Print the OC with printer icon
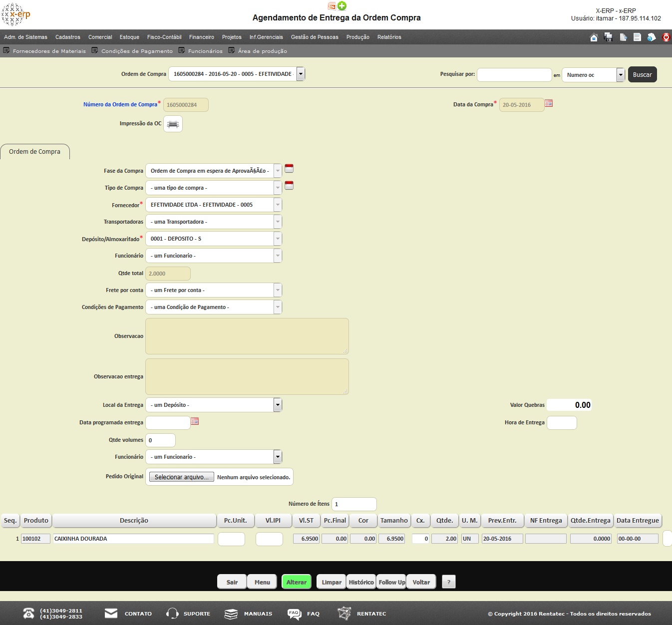672x625 pixels. click(173, 124)
